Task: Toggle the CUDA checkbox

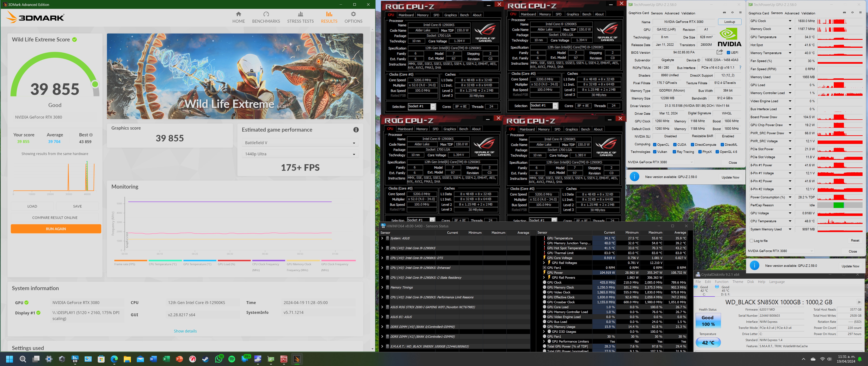Action: [x=675, y=145]
